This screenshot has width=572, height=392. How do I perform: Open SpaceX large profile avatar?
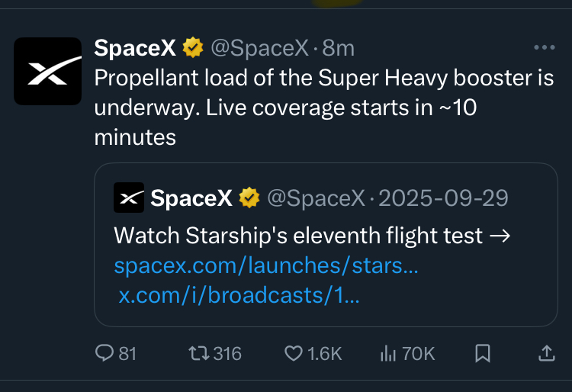[47, 71]
